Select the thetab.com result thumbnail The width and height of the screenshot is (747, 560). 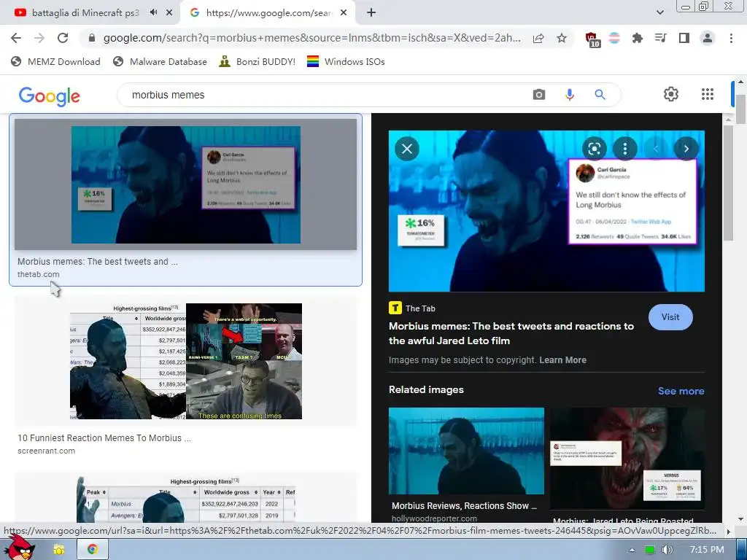coord(185,184)
